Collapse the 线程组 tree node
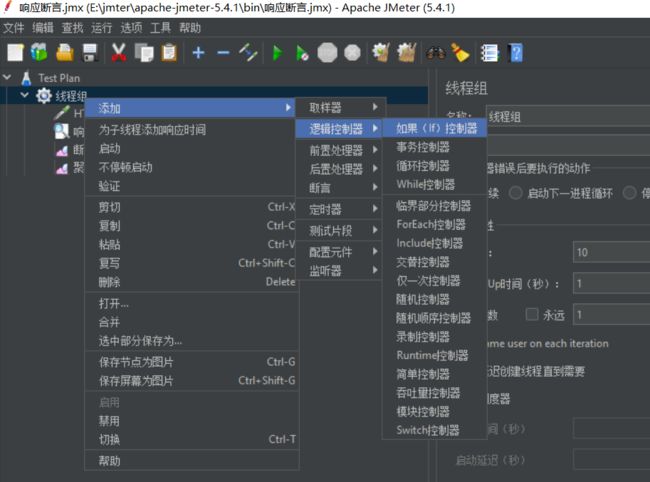Screen dimensions: 650x482 [x=24, y=95]
